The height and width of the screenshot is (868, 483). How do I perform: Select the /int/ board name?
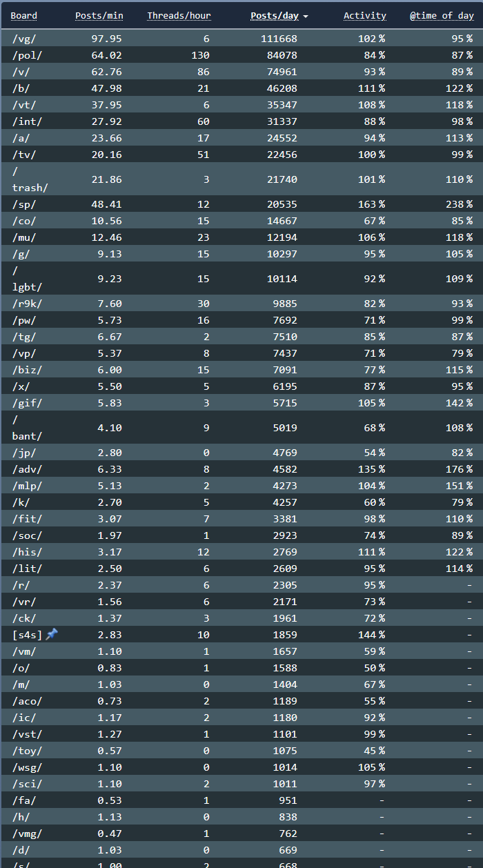click(27, 121)
